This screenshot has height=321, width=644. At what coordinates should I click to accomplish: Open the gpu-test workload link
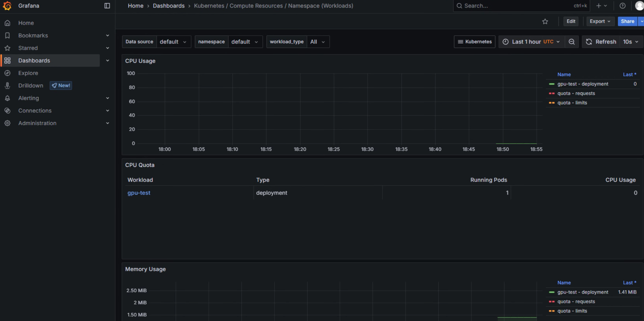coord(139,193)
